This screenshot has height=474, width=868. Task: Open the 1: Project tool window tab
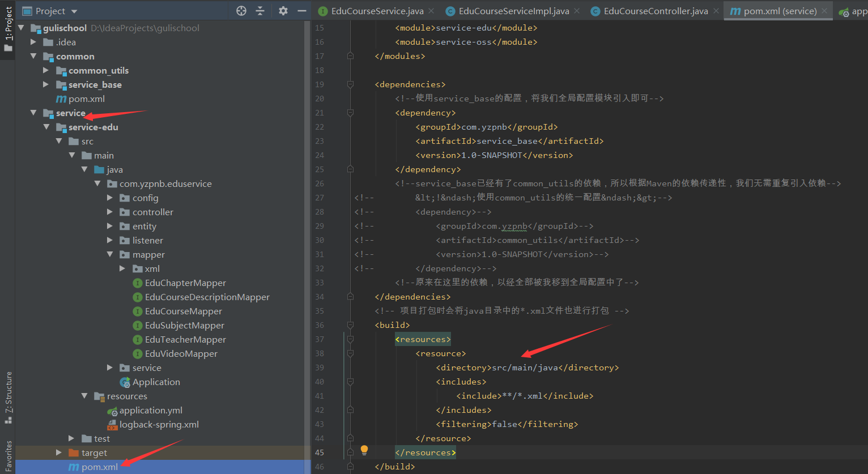pos(8,29)
